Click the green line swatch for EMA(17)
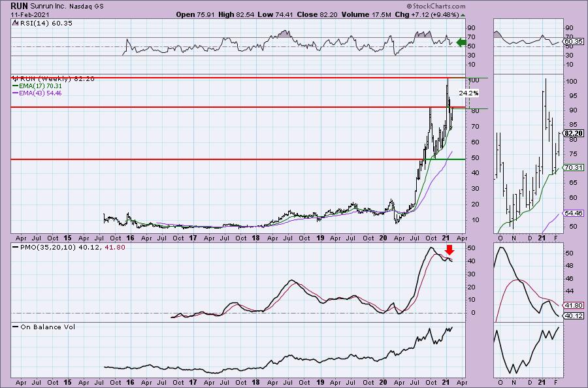The width and height of the screenshot is (588, 388). (16, 86)
